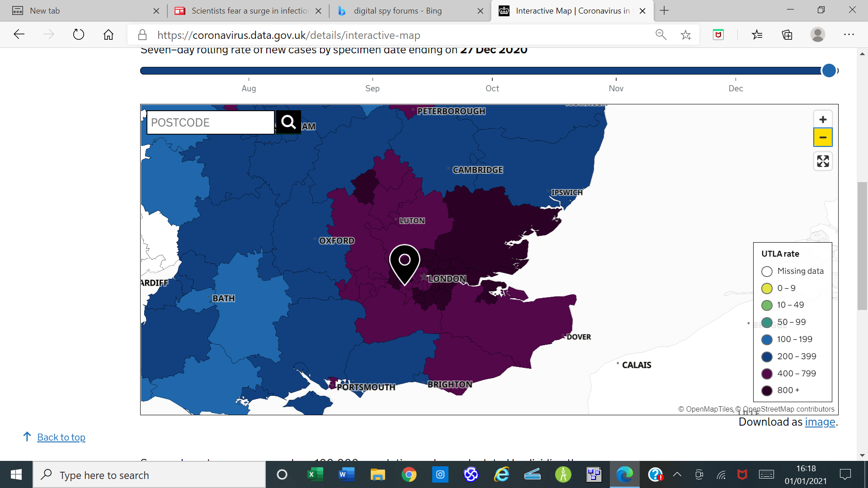868x488 pixels.
Task: Refresh the current page
Action: click(79, 35)
